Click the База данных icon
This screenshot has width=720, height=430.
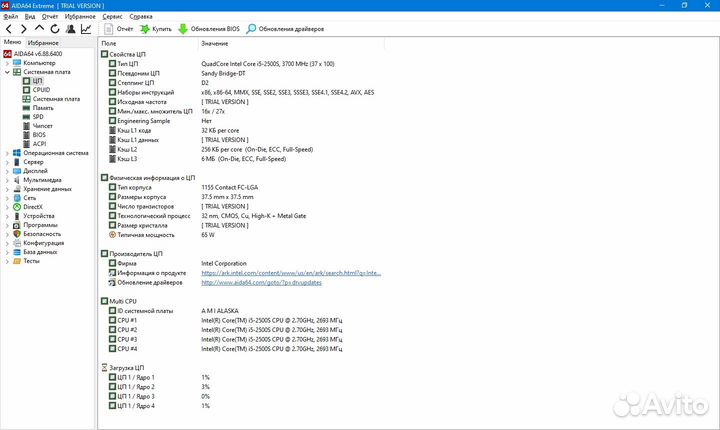(17, 252)
